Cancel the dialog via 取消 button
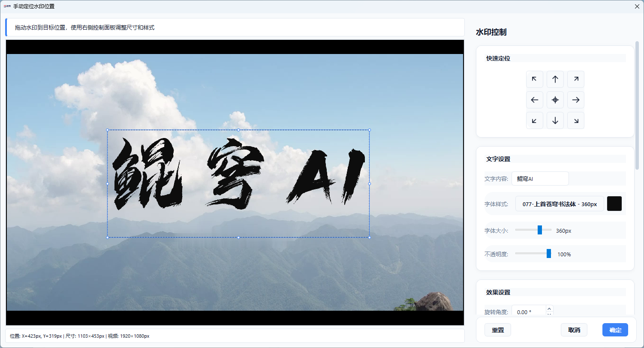Image resolution: width=644 pixels, height=348 pixels. click(574, 330)
